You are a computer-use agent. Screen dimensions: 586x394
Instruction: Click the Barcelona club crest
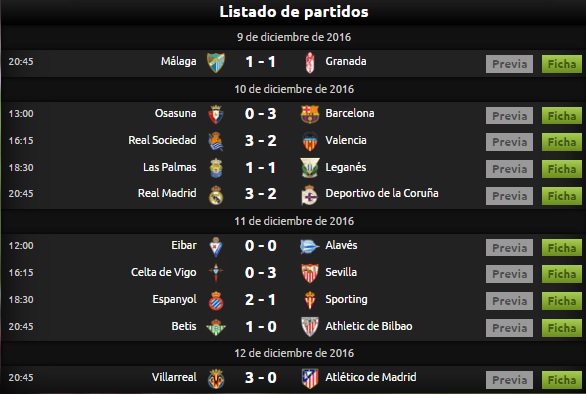tap(310, 114)
